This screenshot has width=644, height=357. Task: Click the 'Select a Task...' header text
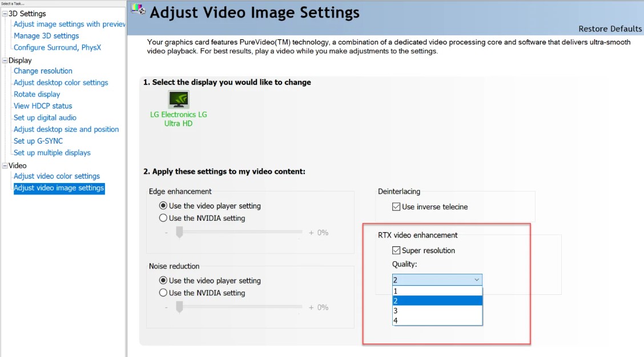tap(13, 3)
